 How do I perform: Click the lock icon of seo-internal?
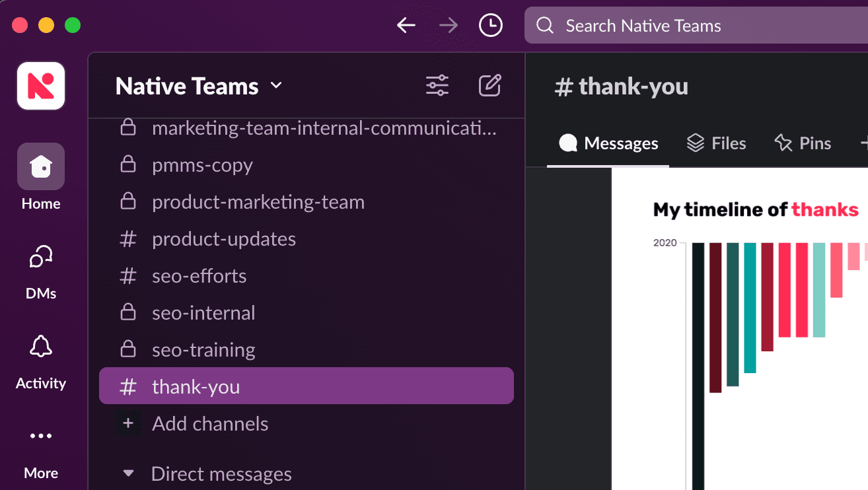127,312
